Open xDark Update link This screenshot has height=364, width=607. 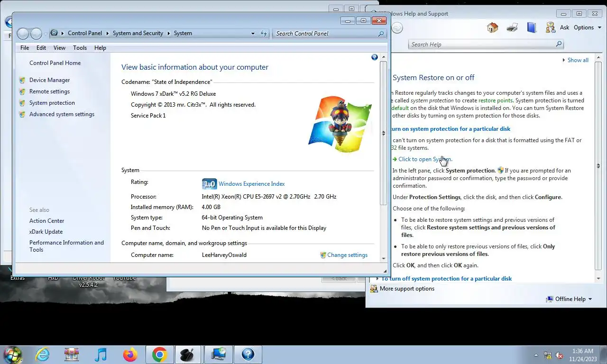pos(46,232)
